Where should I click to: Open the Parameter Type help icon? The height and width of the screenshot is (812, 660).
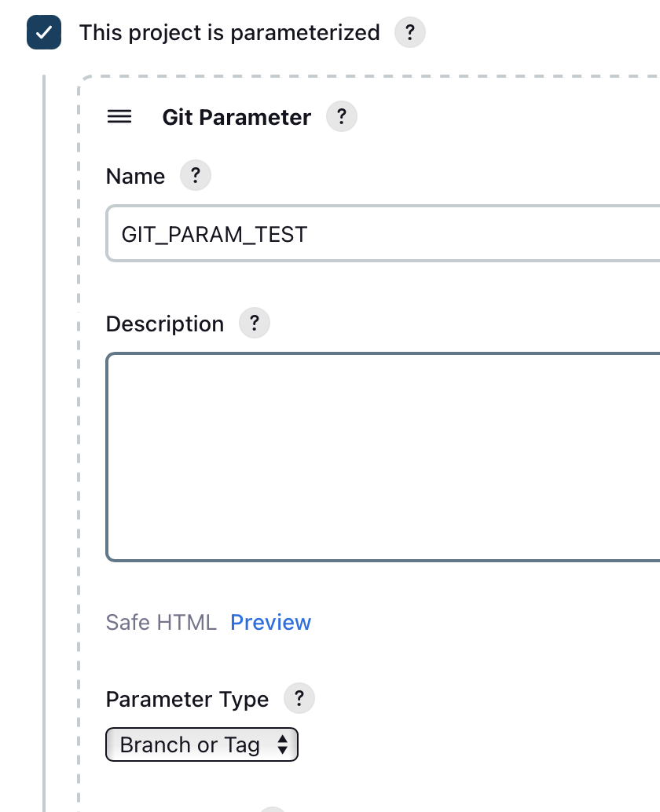[x=299, y=698]
